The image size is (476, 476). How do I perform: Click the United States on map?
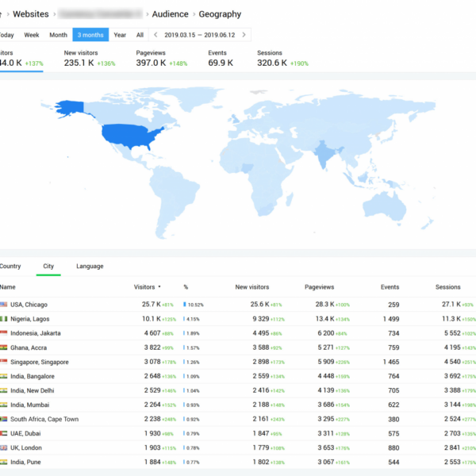coord(128,135)
